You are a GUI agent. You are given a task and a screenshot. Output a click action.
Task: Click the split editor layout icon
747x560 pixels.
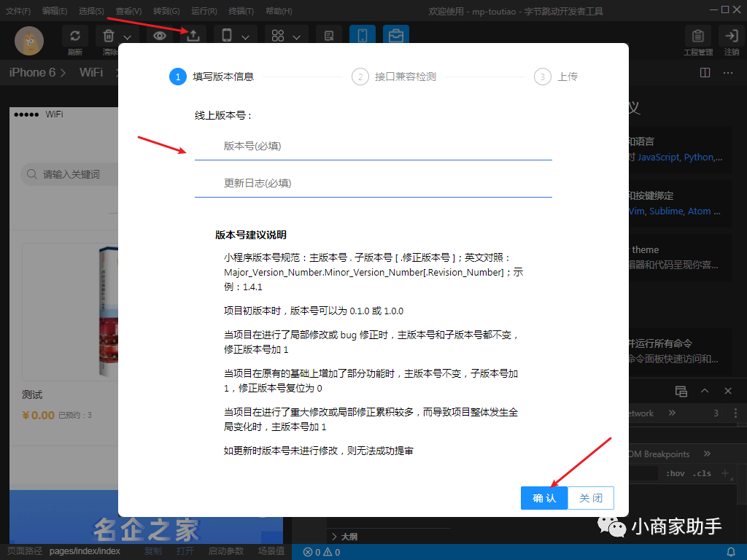705,72
